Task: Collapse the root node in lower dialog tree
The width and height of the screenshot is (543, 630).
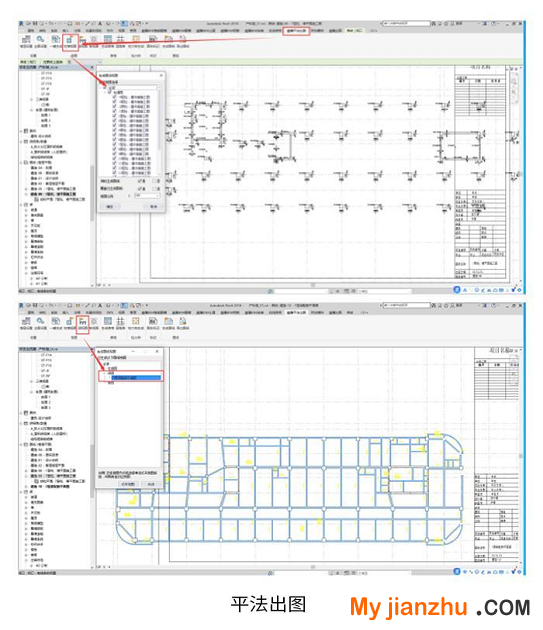Action: [102, 364]
